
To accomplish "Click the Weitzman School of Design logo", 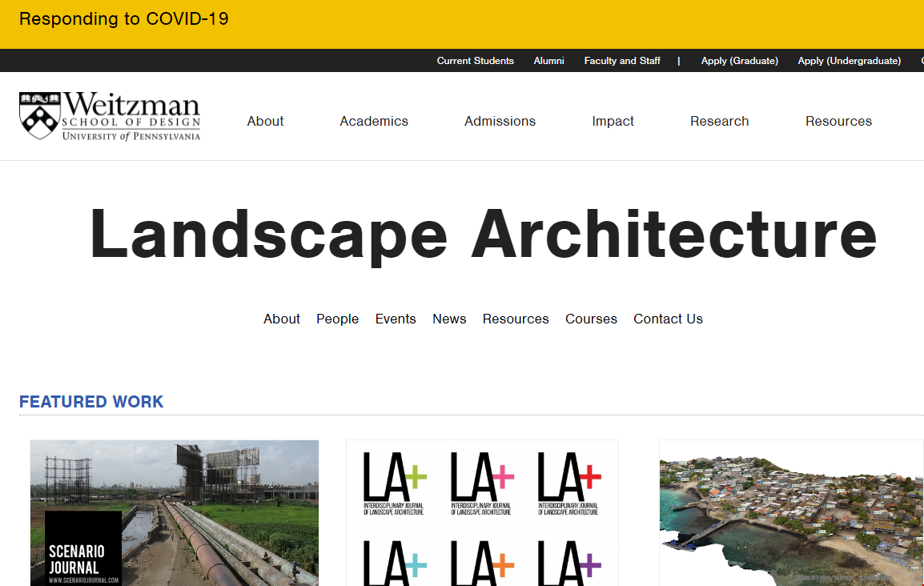I will pyautogui.click(x=110, y=116).
